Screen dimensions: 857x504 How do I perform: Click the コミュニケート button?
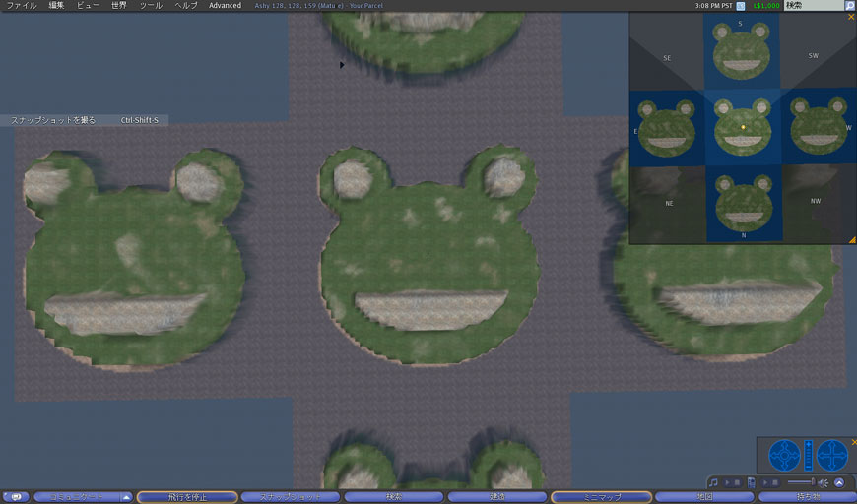point(77,497)
